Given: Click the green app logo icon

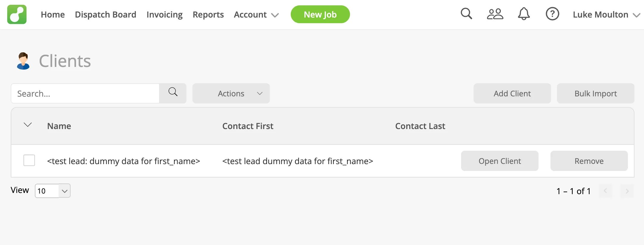Looking at the screenshot, I should tap(17, 14).
